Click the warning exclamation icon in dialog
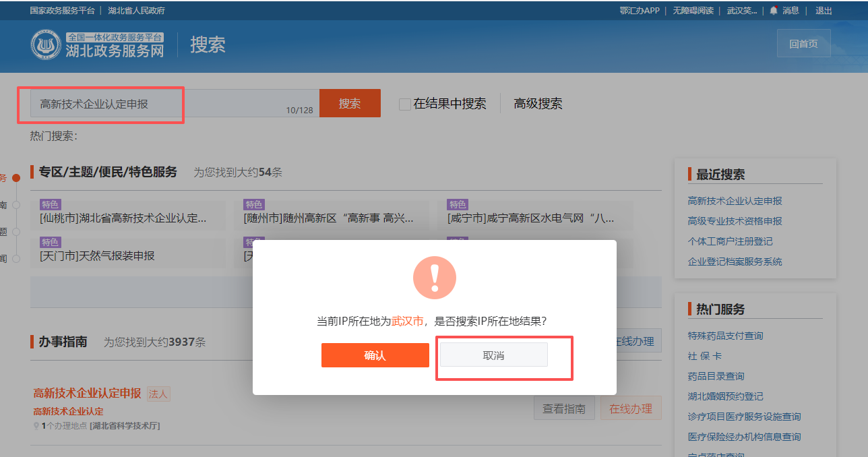 435,278
